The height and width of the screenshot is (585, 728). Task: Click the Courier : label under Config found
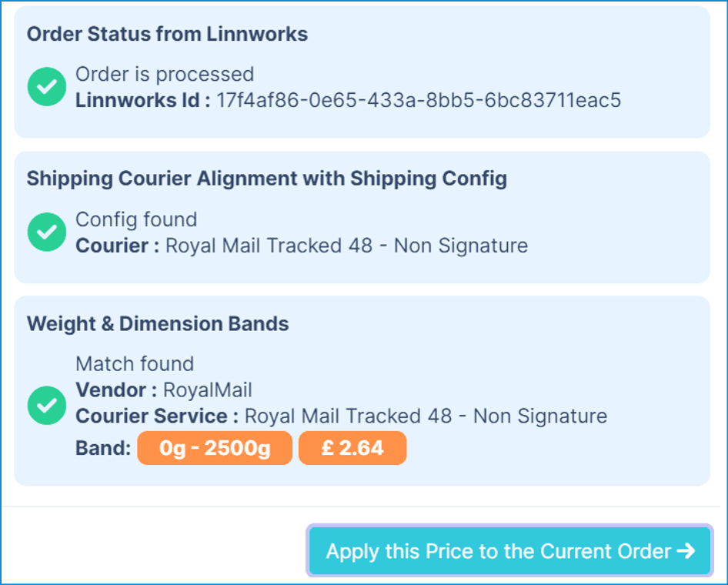[x=118, y=246]
